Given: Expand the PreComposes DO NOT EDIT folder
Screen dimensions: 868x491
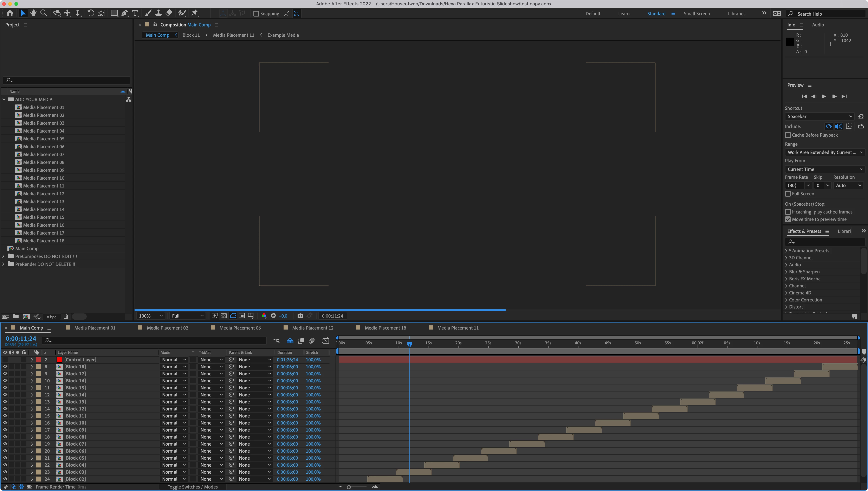Looking at the screenshot, I should (4, 256).
